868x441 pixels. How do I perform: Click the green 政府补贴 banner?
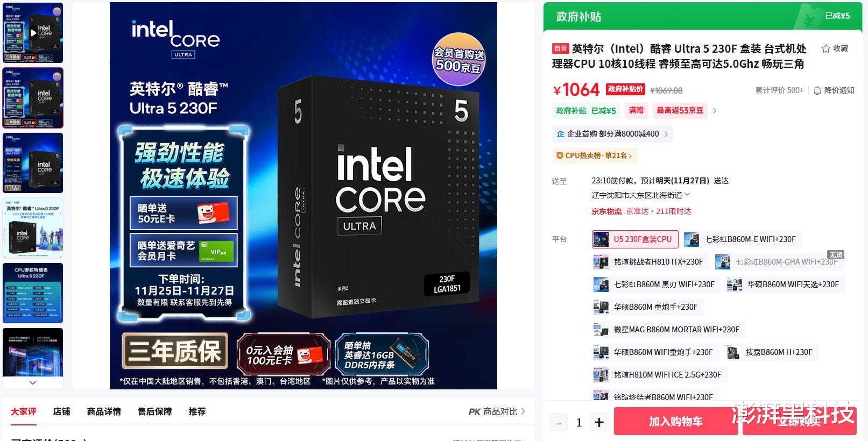(x=703, y=16)
